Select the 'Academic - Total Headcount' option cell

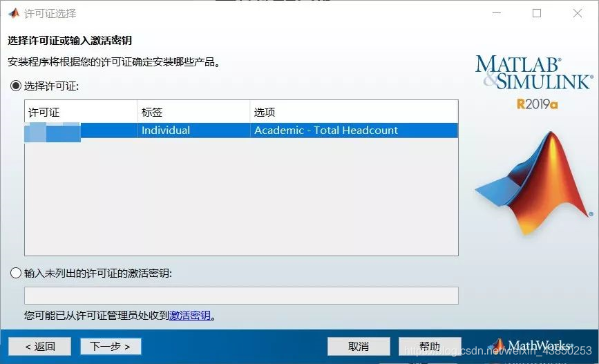click(x=354, y=131)
